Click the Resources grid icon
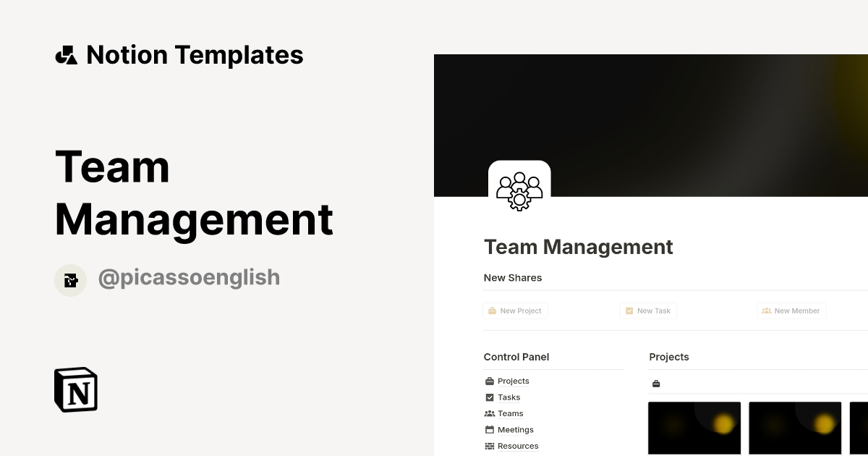Screen dimensions: 868x456 (x=489, y=446)
